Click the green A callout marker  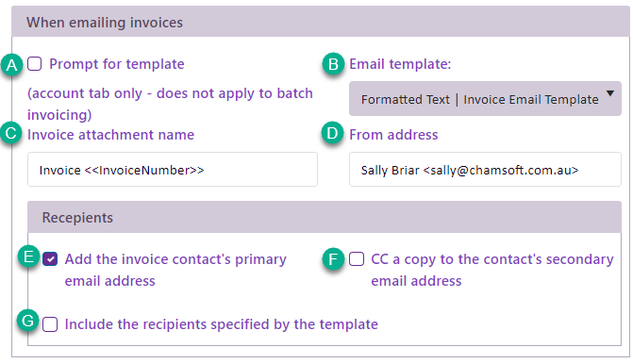click(x=11, y=64)
